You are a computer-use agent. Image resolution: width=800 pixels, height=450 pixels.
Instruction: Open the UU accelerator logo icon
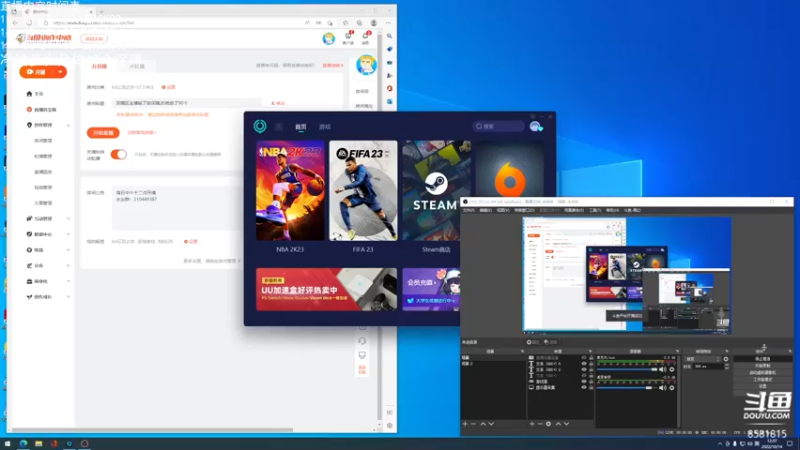[260, 126]
